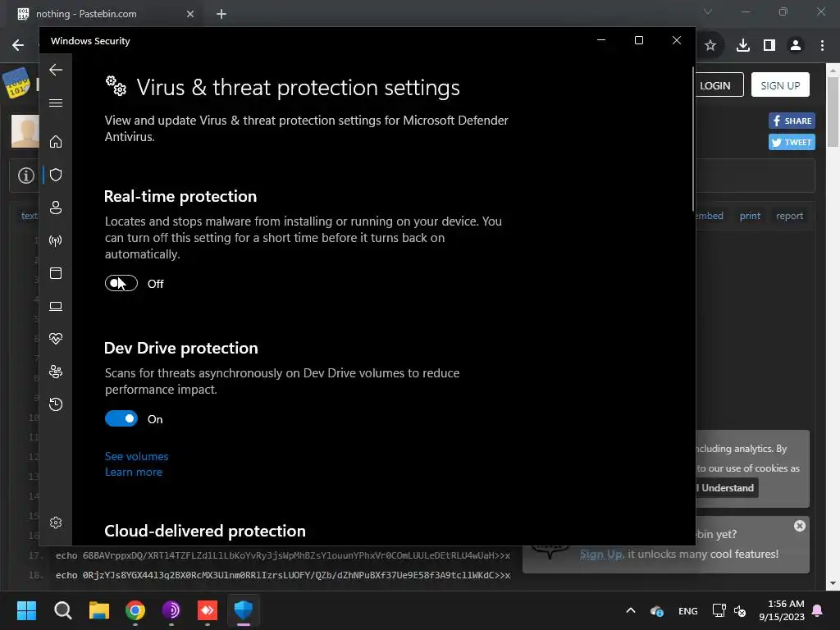Viewport: 840px width, 630px height.
Task: Bookmark this page with star icon
Action: (x=710, y=46)
